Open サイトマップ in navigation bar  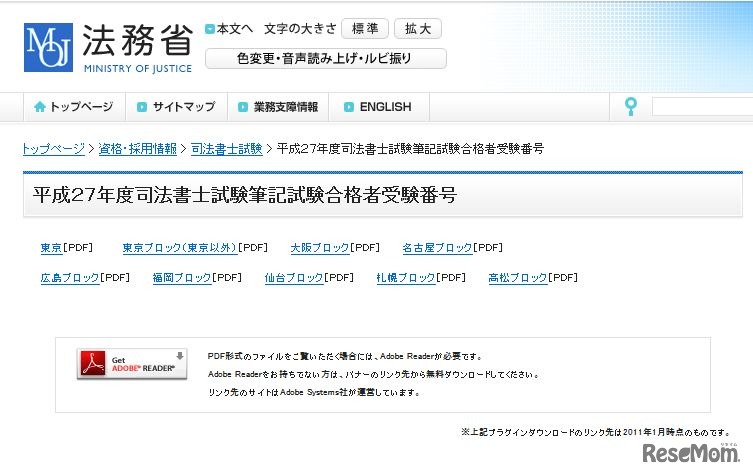176,107
